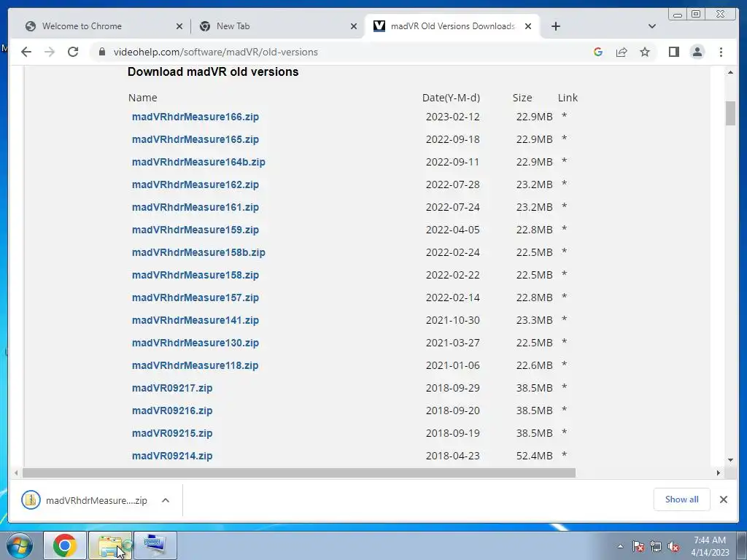Click the asterisk link for madVR09217.zip
This screenshot has height=560, width=747.
[x=564, y=387]
